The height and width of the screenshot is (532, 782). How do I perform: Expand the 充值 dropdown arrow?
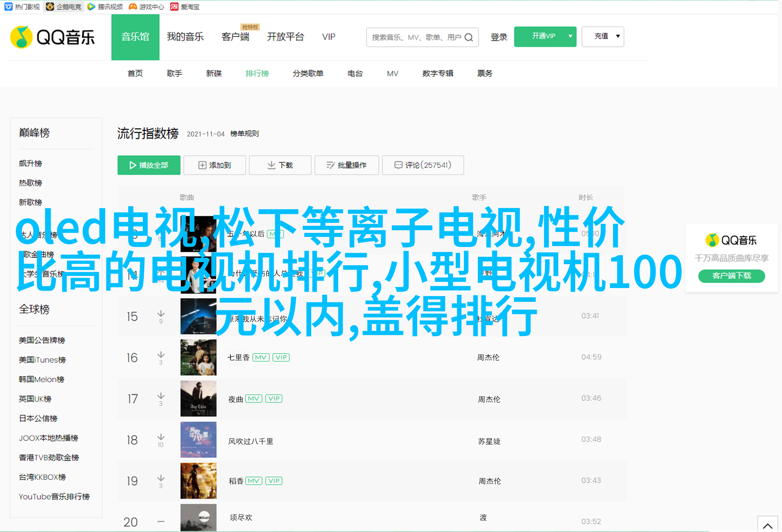pos(618,36)
